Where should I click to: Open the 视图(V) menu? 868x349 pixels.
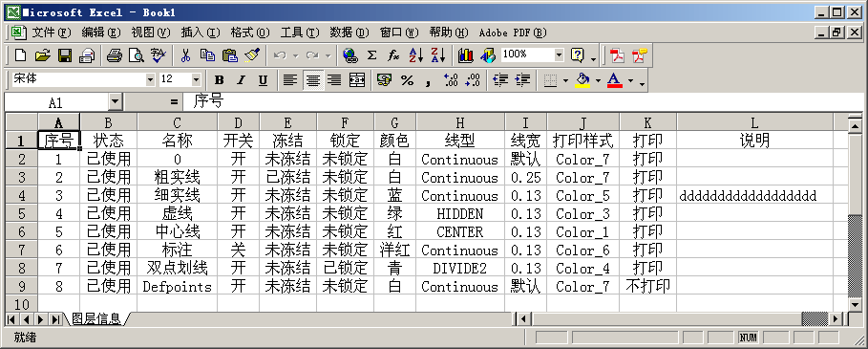[x=151, y=33]
